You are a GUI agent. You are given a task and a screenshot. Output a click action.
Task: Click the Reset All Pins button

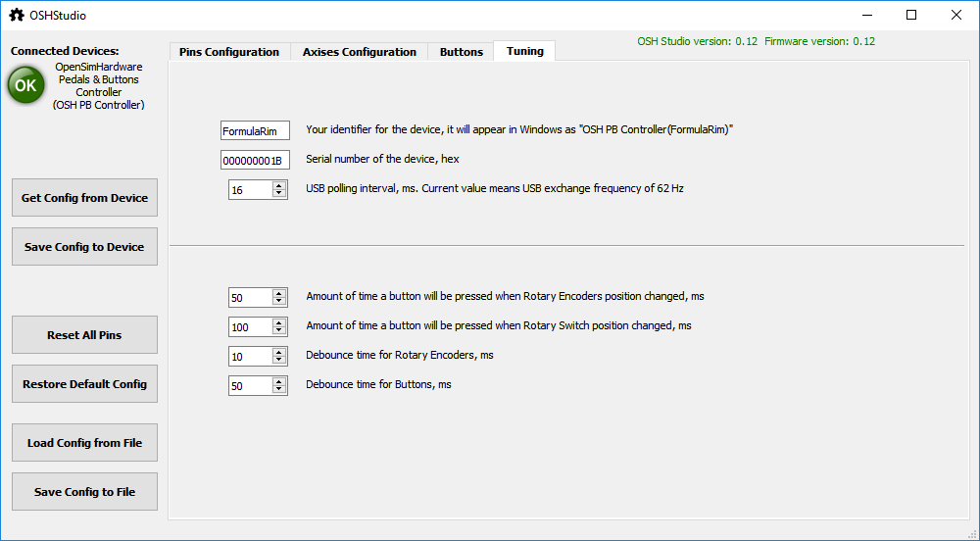coord(84,335)
